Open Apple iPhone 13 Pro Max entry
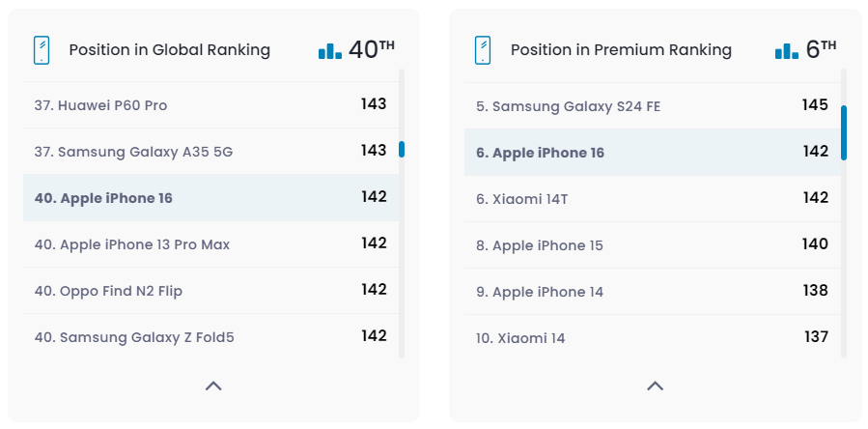The height and width of the screenshot is (429, 868). [x=132, y=244]
